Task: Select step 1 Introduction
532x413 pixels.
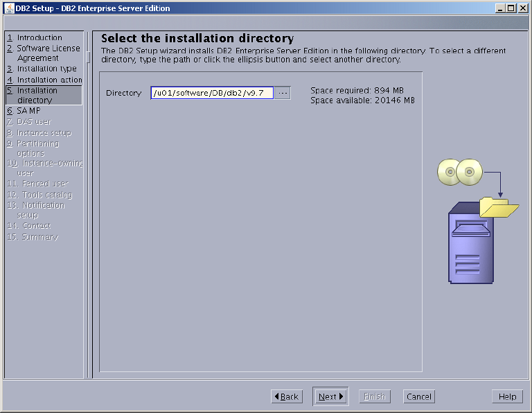Action: coord(35,37)
